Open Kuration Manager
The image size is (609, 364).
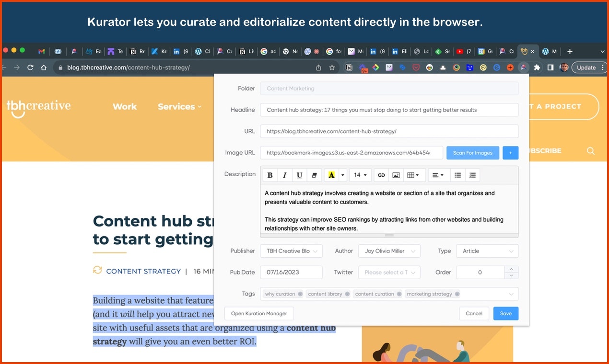point(259,314)
